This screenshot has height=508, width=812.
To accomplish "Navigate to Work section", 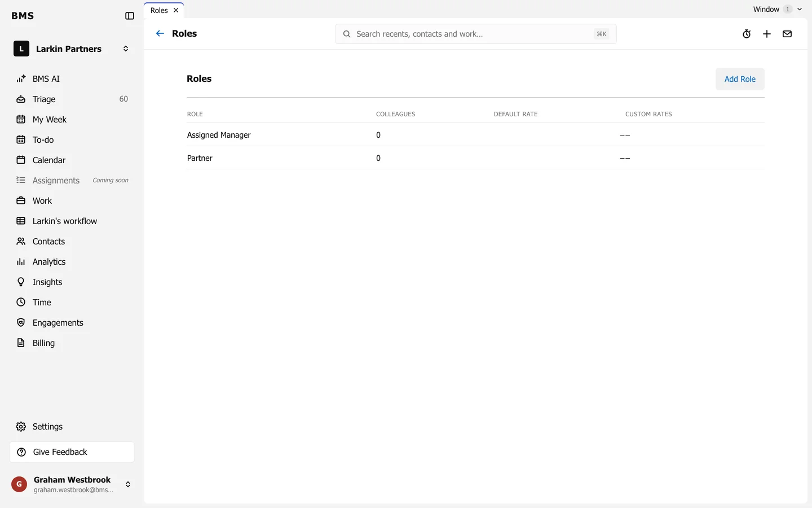I will pyautogui.click(x=72, y=201).
